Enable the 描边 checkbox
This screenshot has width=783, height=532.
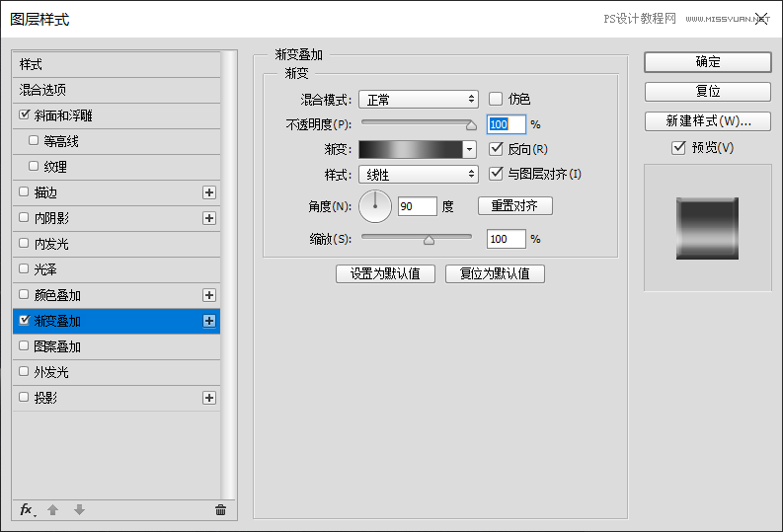(24, 191)
